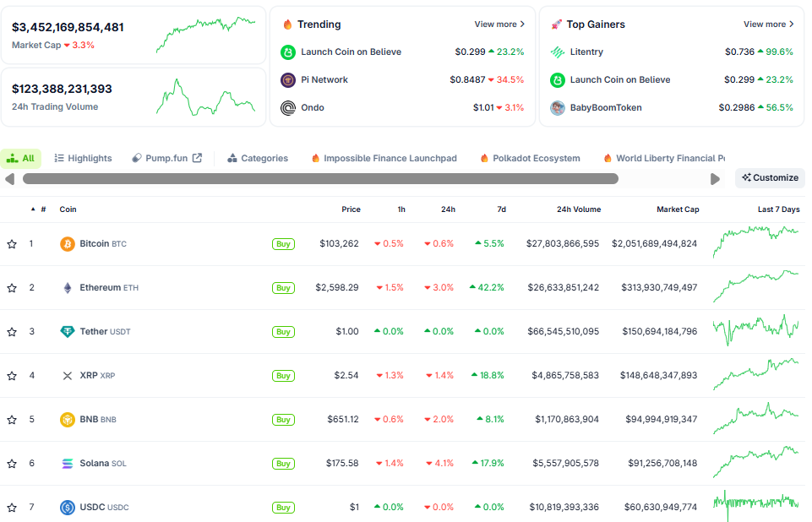Click the Ethereum coin logo icon
The image size is (812, 522).
tap(68, 288)
